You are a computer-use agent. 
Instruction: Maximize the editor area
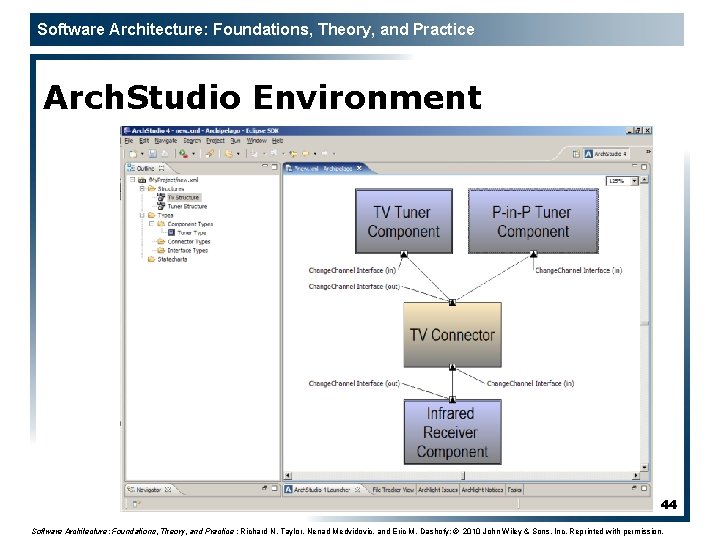pos(644,167)
